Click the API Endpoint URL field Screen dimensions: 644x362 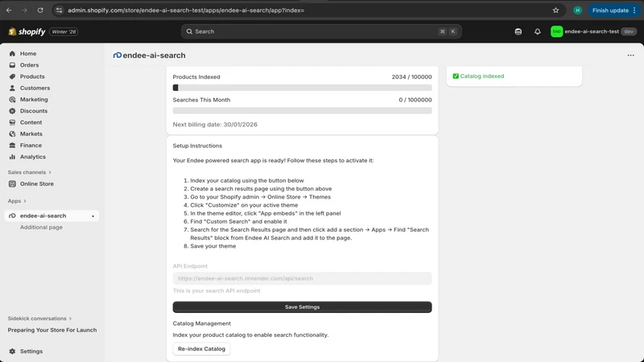click(303, 278)
